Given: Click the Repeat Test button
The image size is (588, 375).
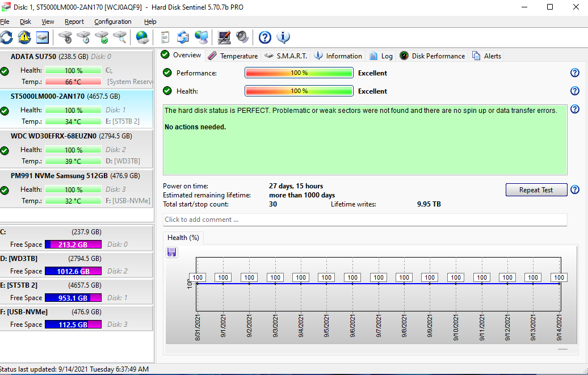Looking at the screenshot, I should tap(536, 189).
